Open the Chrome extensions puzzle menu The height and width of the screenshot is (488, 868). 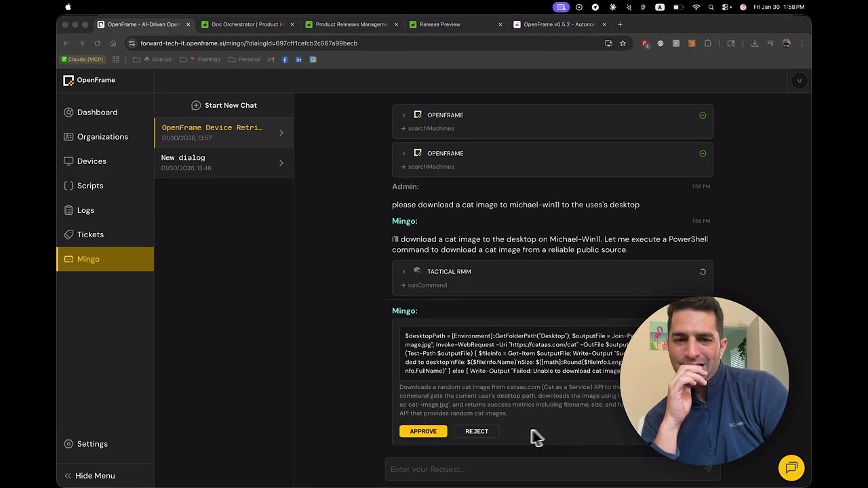tap(708, 43)
